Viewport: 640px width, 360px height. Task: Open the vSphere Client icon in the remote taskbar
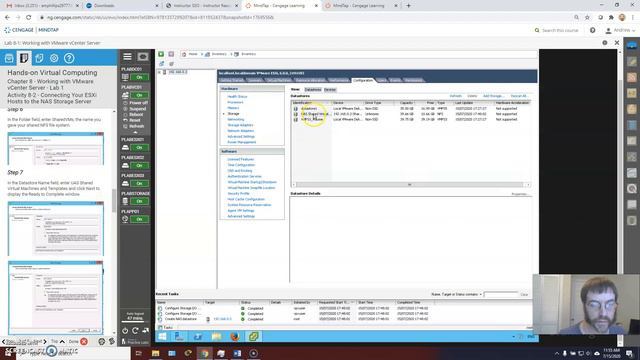tap(253, 337)
